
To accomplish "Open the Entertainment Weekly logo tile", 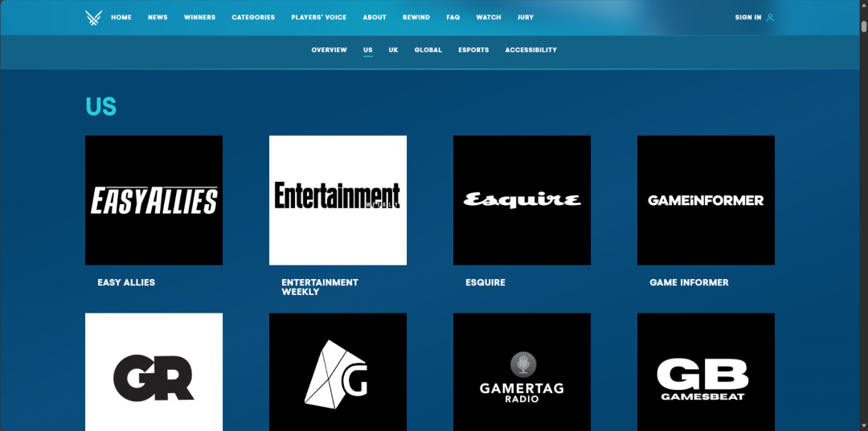I will coord(338,200).
